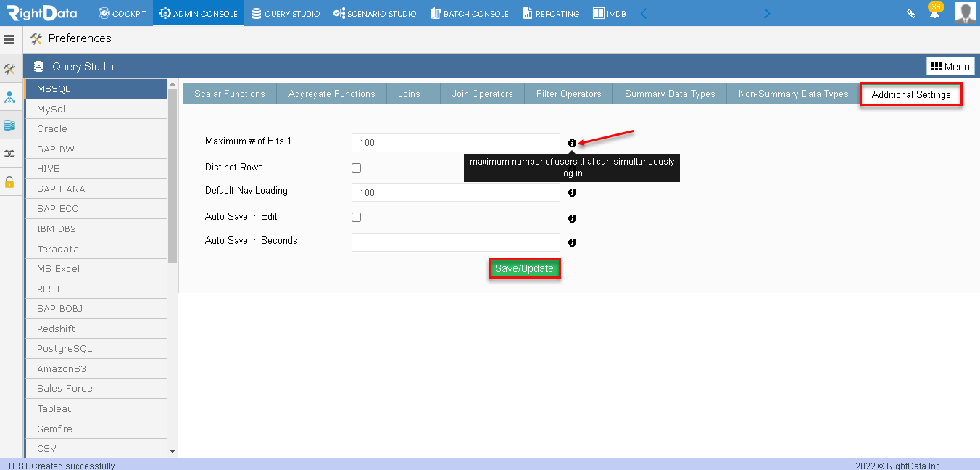This screenshot has width=980, height=470.
Task: Select MS Excel in data source list
Action: (x=96, y=268)
